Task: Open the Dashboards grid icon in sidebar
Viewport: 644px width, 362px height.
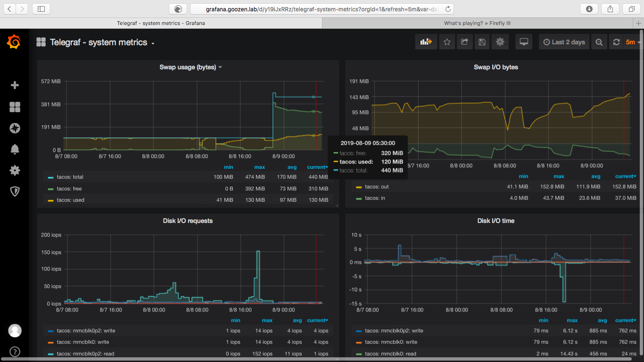Action: point(15,107)
